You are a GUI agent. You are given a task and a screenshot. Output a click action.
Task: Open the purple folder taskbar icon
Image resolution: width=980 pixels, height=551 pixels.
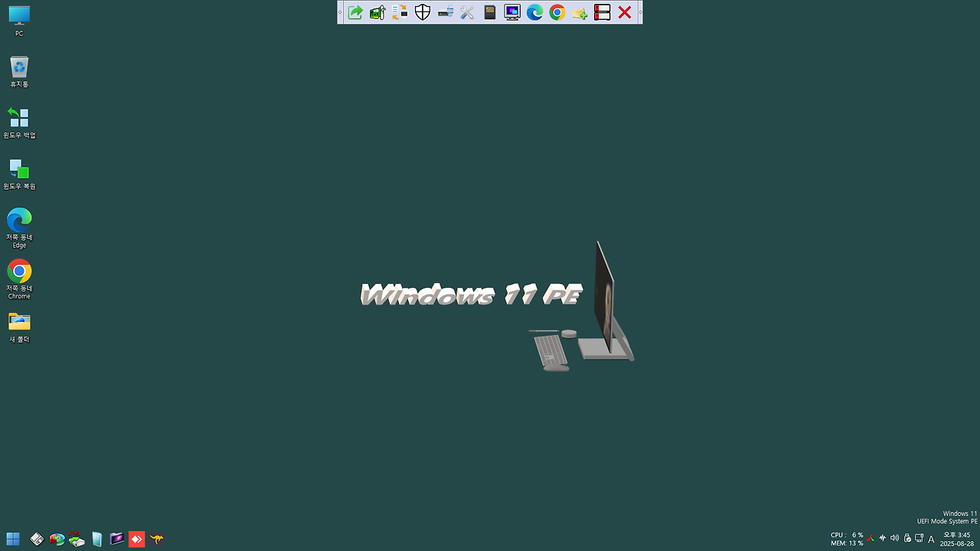click(x=116, y=539)
